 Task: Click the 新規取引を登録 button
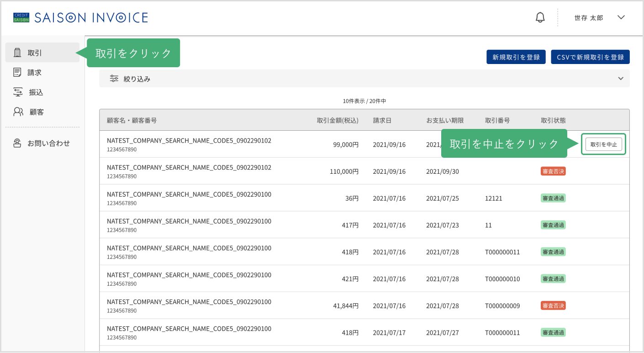tap(516, 57)
